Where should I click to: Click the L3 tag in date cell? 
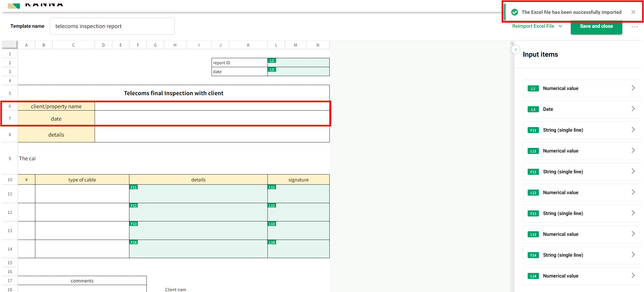(272, 70)
